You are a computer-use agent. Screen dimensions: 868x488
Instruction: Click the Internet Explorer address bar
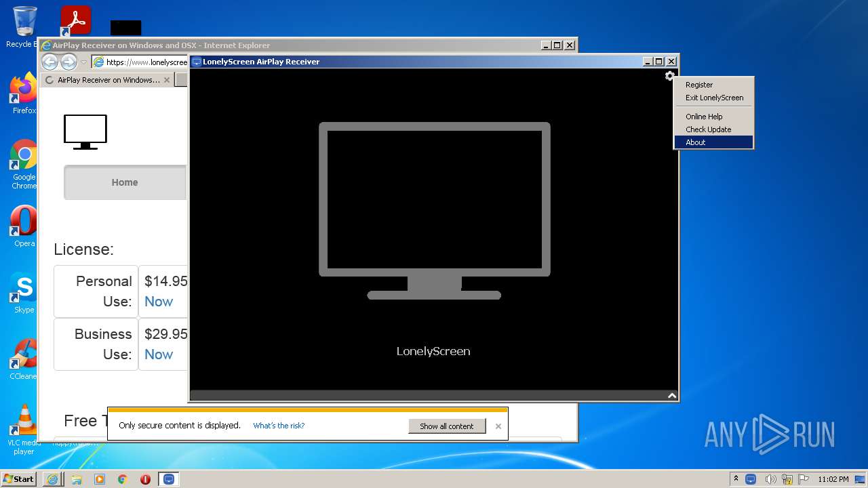click(140, 62)
